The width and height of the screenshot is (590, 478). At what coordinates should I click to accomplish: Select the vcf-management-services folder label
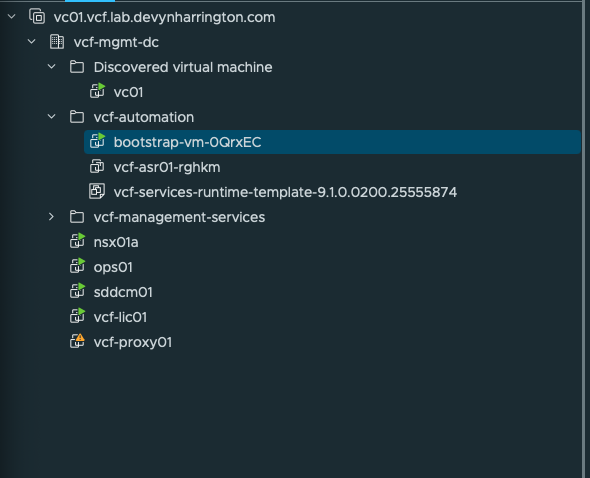coord(179,217)
